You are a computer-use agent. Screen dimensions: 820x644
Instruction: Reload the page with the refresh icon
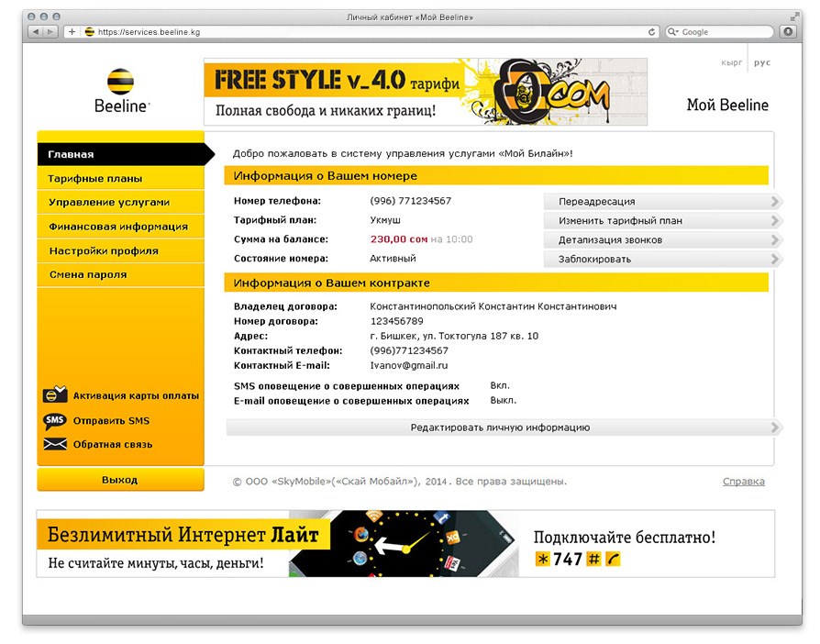[651, 32]
